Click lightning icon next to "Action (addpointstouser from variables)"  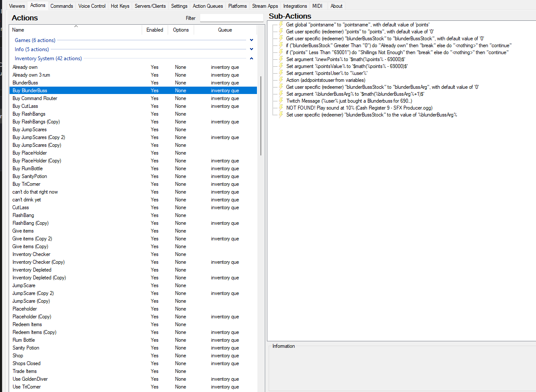pyautogui.click(x=280, y=80)
